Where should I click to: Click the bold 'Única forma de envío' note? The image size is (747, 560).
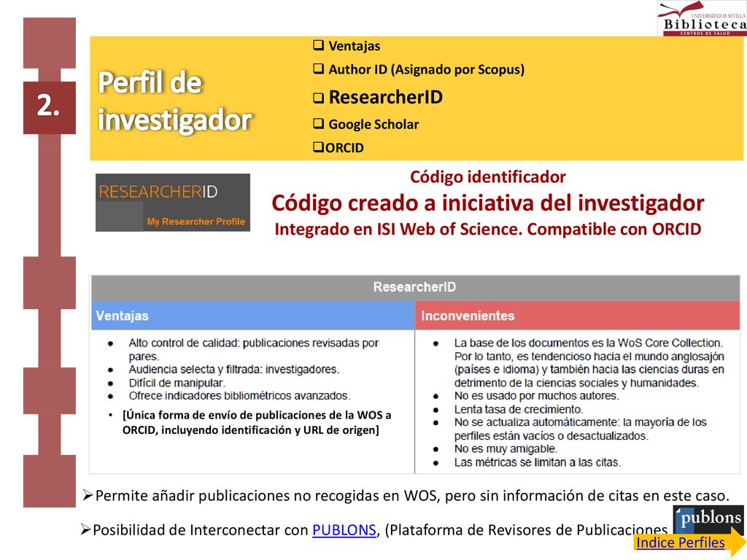[257, 422]
